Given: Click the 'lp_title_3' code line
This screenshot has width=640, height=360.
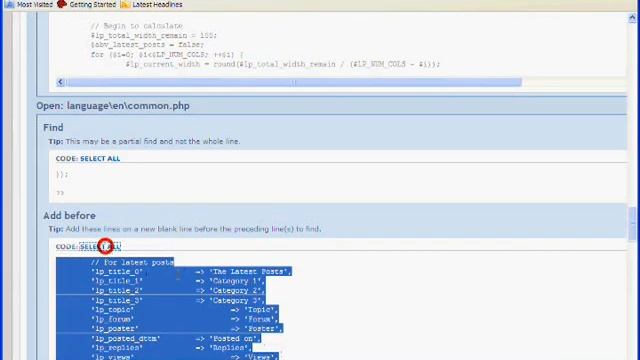Looking at the screenshot, I should 178,300.
